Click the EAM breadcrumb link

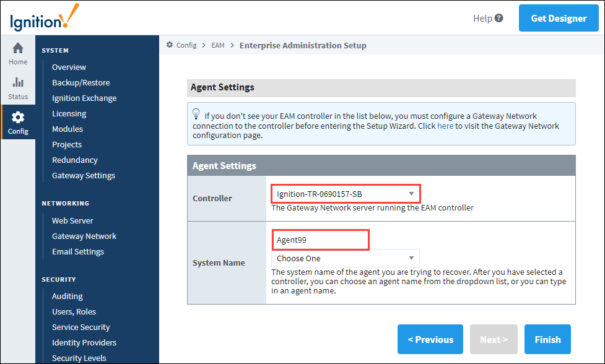pyautogui.click(x=217, y=45)
